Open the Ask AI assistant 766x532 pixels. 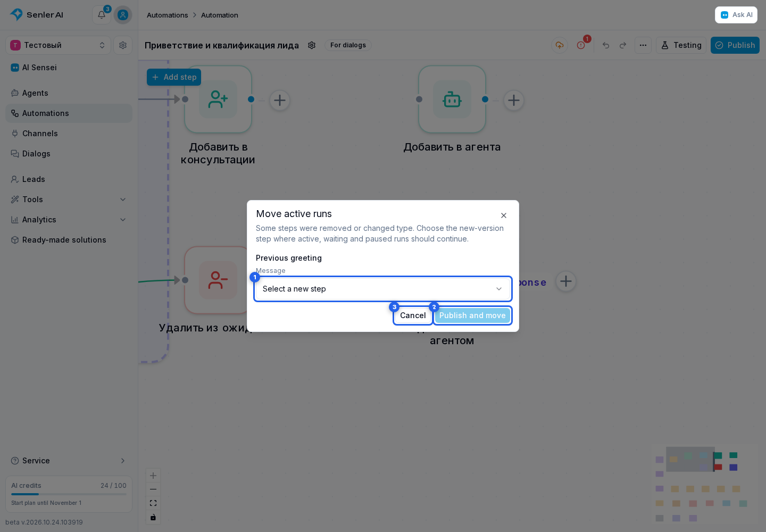click(736, 15)
